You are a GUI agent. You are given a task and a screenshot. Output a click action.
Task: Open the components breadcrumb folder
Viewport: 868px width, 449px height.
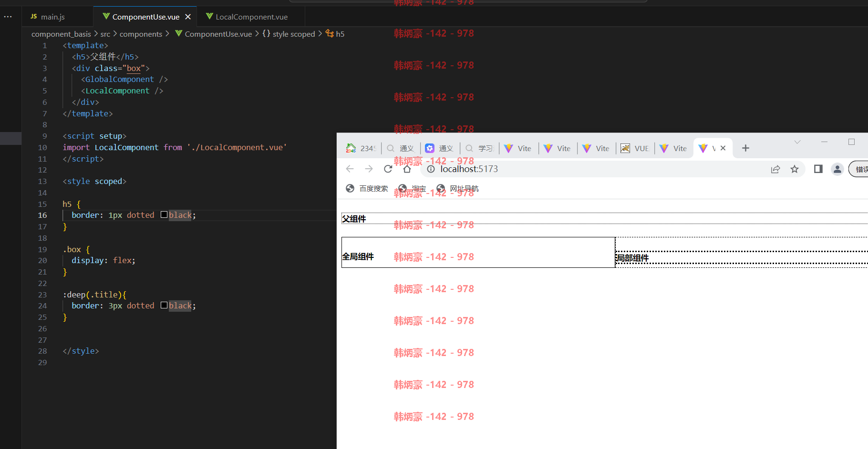[x=141, y=34]
